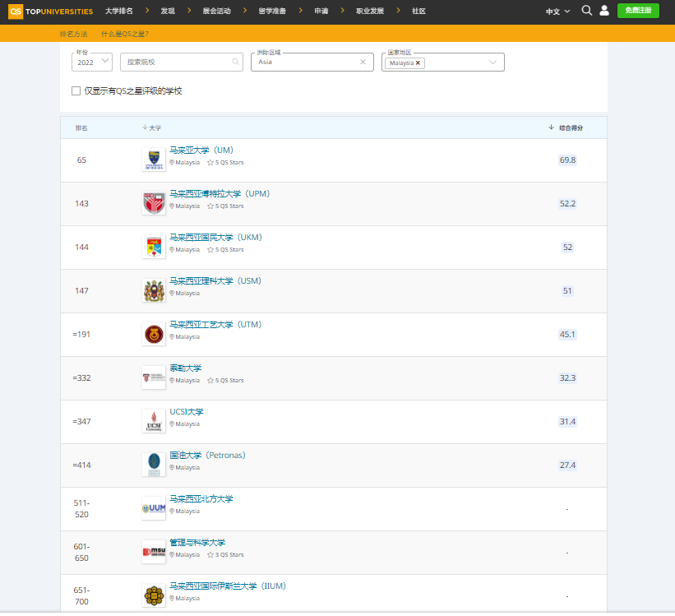Click the IIUM gold emblem logo

154,595
